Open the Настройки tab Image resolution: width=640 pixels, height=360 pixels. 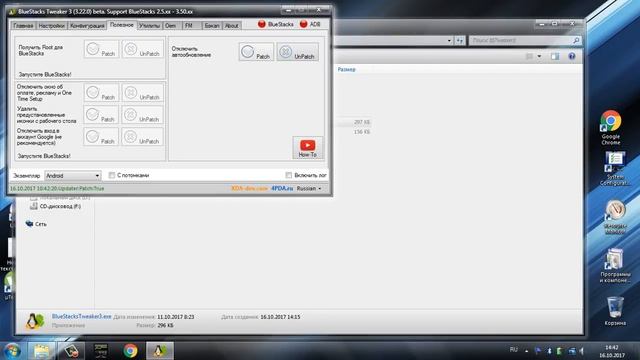[x=51, y=26]
